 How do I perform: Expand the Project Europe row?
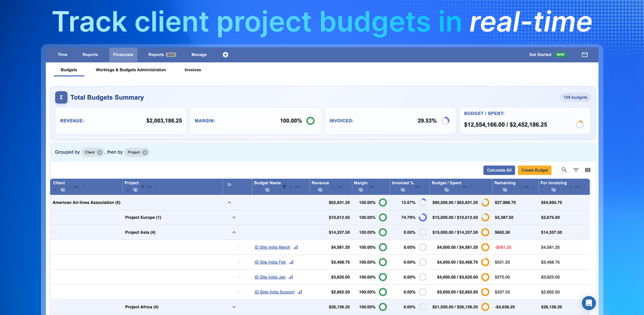[234, 217]
